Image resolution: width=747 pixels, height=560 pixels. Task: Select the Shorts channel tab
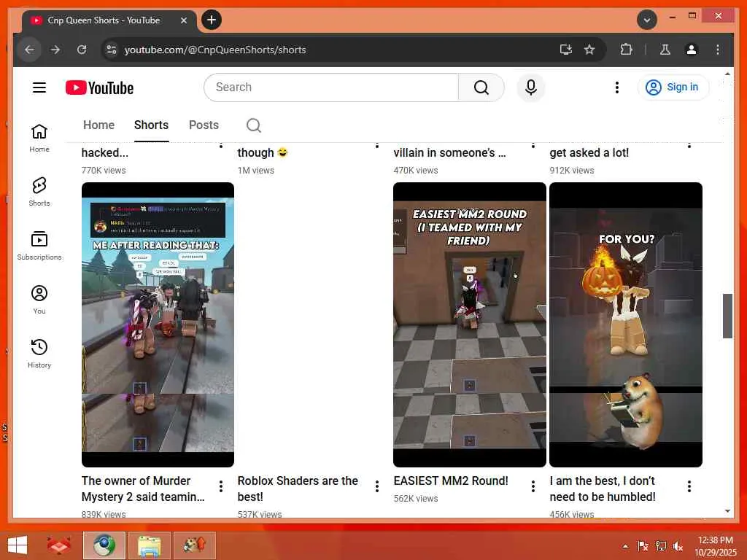pyautogui.click(x=151, y=125)
